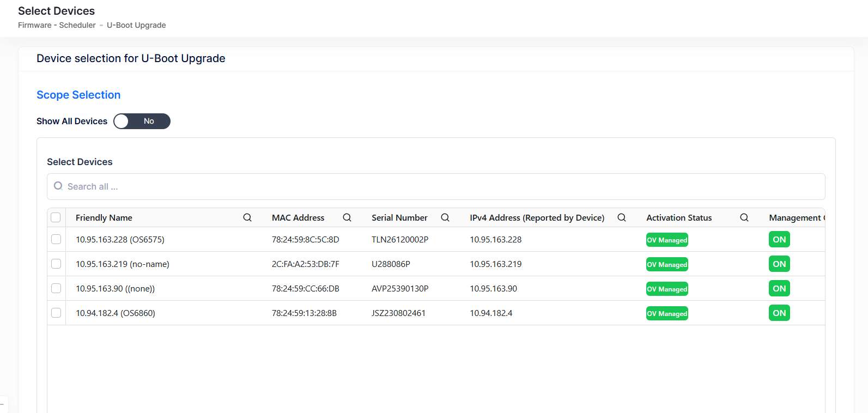
Task: Click the Friendly Name column header
Action: [104, 217]
